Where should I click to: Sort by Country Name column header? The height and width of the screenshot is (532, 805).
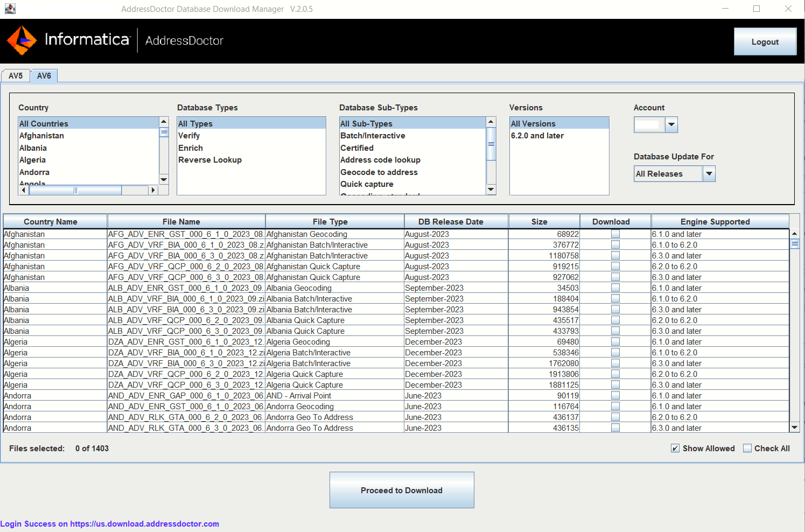tap(55, 221)
